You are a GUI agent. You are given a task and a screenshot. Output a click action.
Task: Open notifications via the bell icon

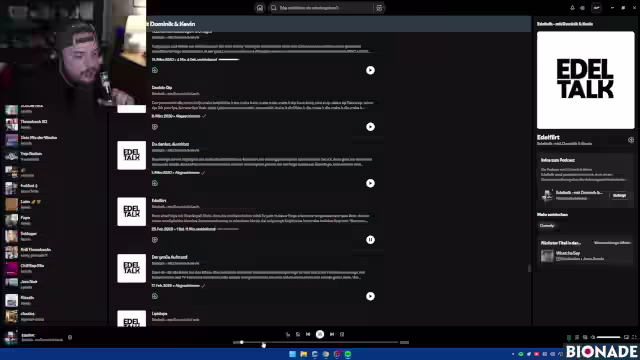coord(572,8)
